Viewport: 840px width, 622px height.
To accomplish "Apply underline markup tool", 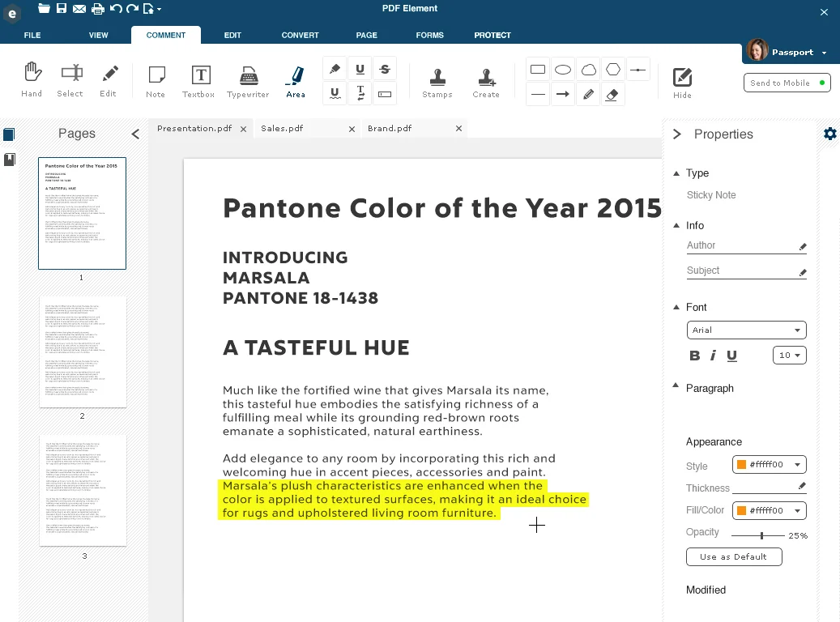I will click(360, 69).
